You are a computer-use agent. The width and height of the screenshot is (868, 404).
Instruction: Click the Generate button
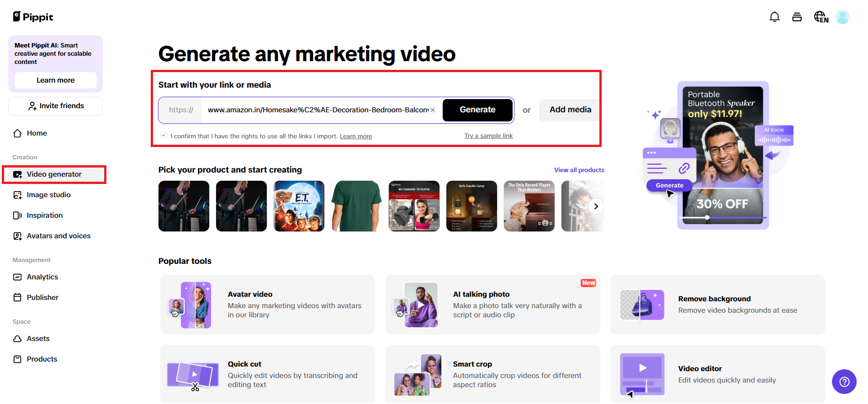coord(477,110)
